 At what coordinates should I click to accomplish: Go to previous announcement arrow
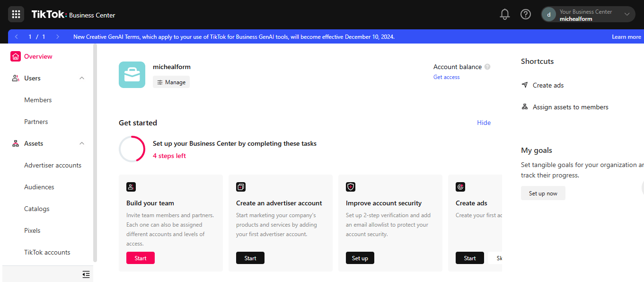(x=17, y=36)
